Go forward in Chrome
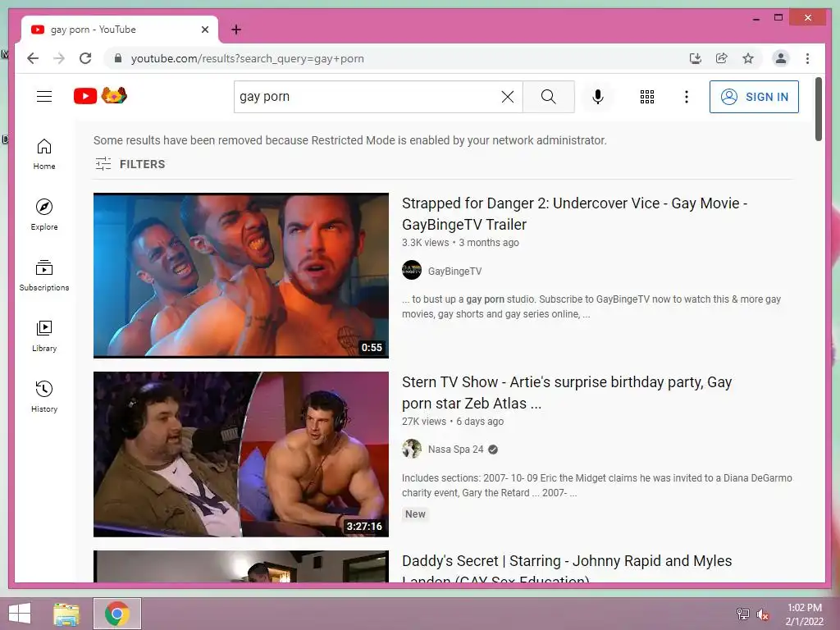Viewport: 840px width, 630px height. point(59,58)
